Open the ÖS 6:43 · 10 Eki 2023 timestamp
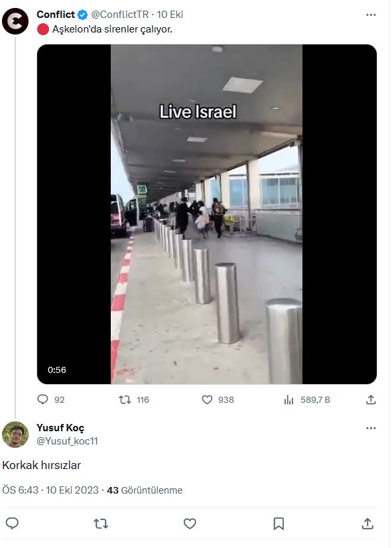 point(50,490)
